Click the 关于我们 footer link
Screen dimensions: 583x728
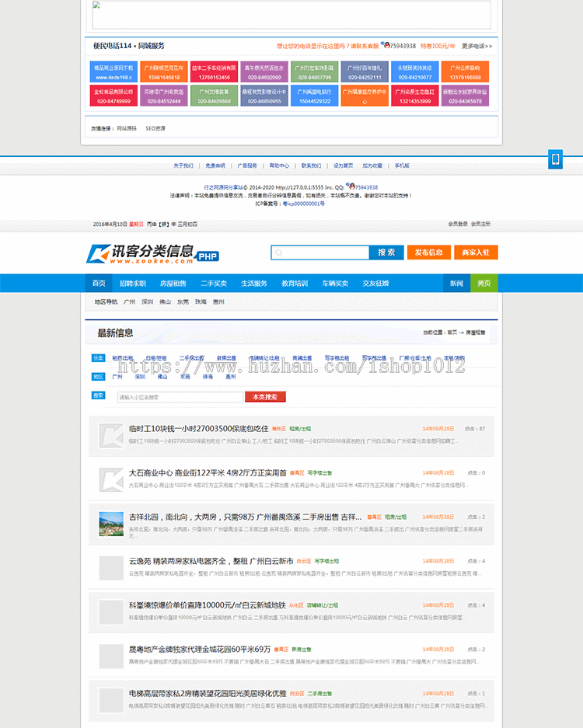pos(183,165)
